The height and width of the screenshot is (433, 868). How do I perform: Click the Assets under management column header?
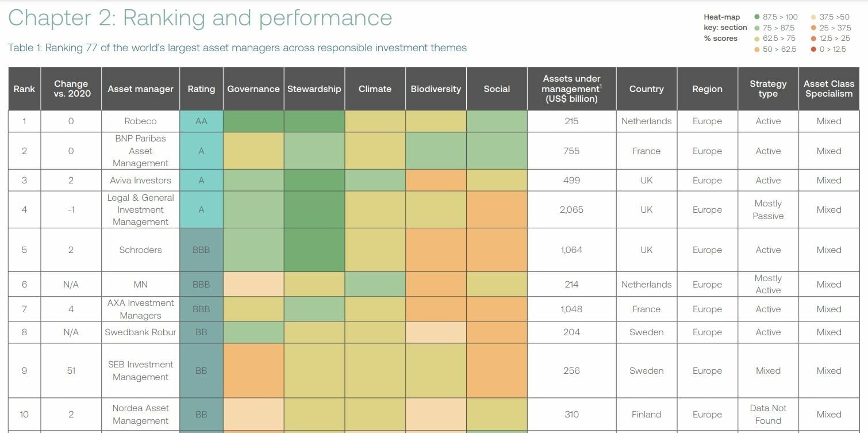pos(571,89)
